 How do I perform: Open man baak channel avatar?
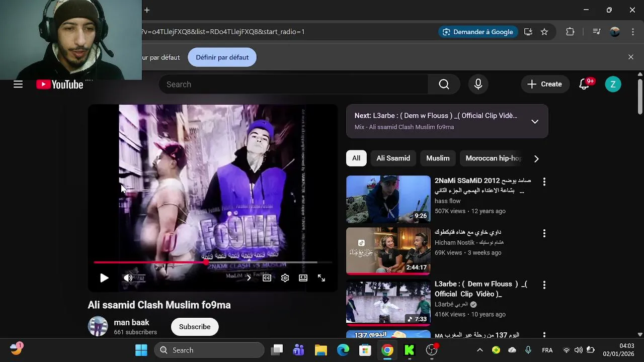pos(98,326)
